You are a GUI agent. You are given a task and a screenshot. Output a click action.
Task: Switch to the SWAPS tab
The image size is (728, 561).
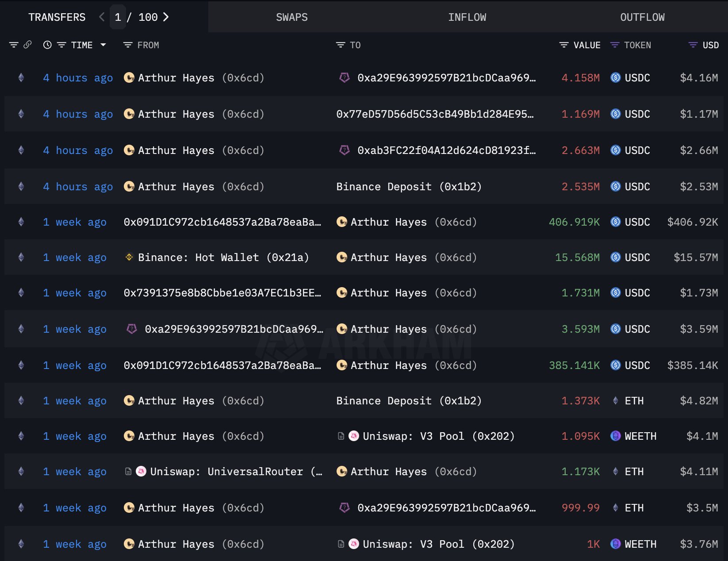291,17
